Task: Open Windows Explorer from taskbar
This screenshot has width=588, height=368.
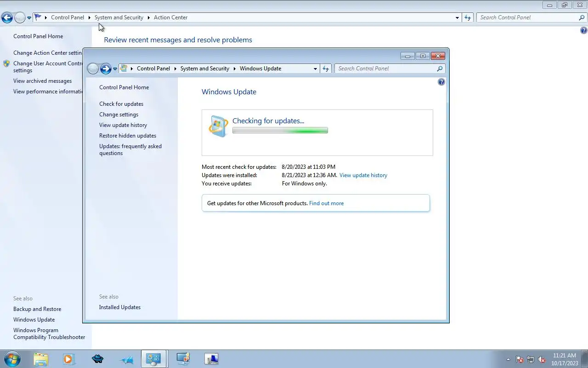Action: [41, 359]
